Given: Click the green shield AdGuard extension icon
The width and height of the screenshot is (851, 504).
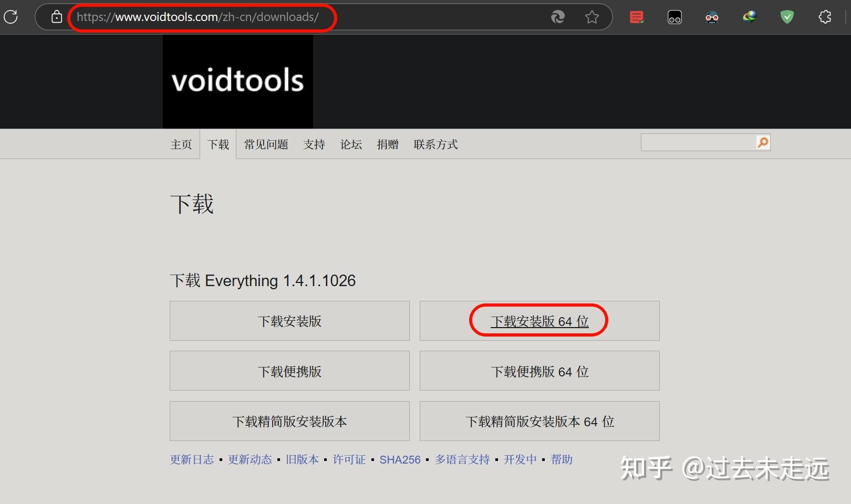Looking at the screenshot, I should 786,17.
